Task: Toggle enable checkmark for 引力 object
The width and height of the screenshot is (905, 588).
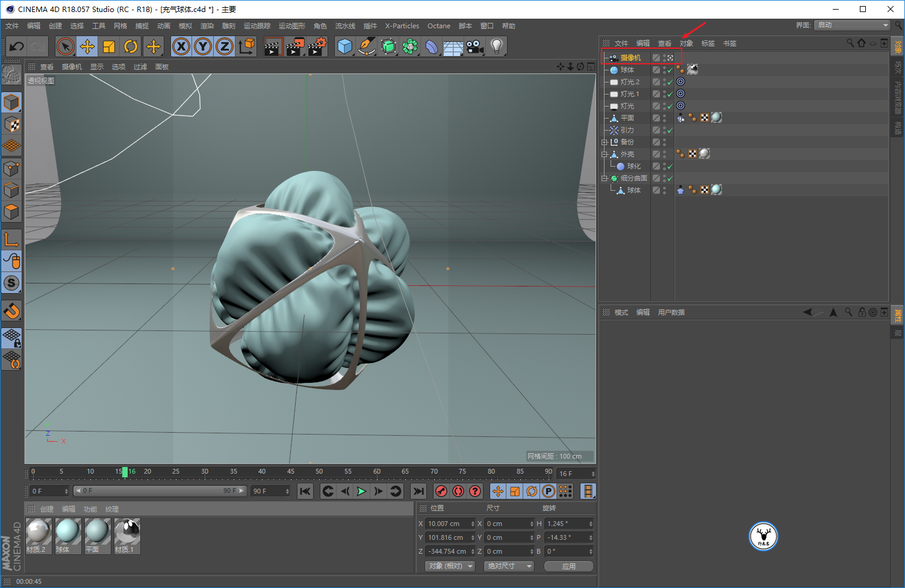Action: 670,130
